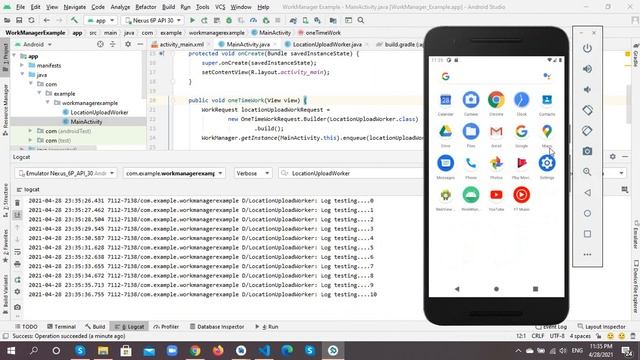
Task: Lower emulator volume with volume down icon
Action: point(587,89)
